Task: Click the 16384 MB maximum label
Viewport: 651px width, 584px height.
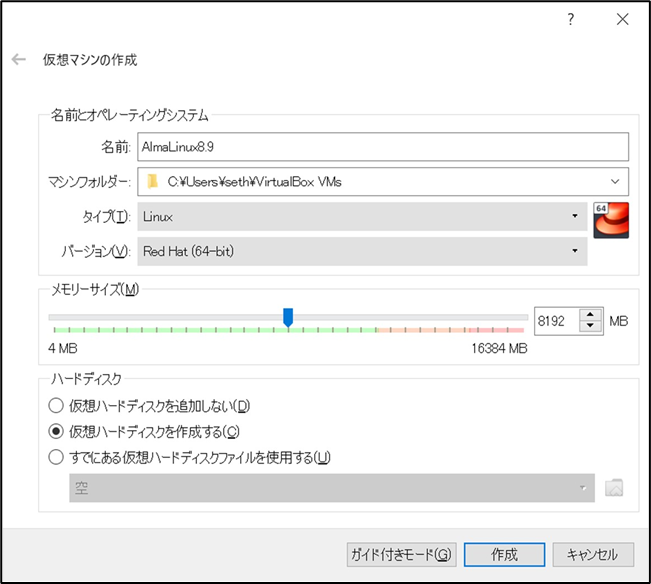Action: pyautogui.click(x=499, y=348)
